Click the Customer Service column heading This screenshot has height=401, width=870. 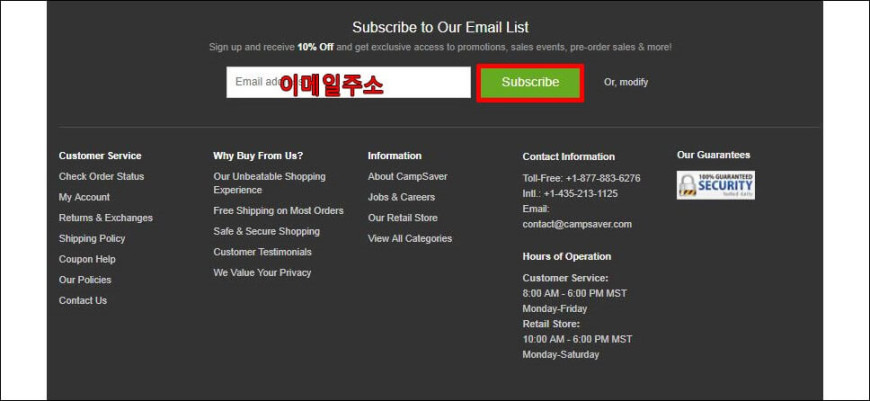tap(100, 156)
